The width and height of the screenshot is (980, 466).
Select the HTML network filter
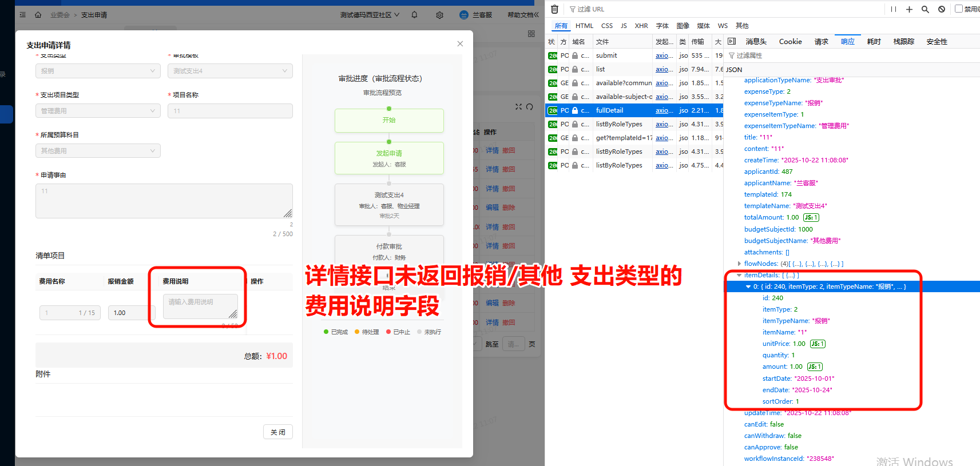pyautogui.click(x=584, y=26)
